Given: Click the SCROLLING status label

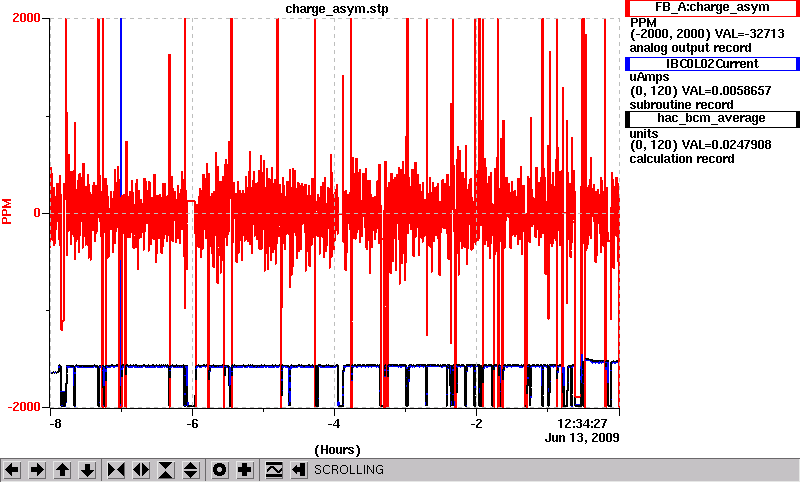Looking at the screenshot, I should (348, 470).
